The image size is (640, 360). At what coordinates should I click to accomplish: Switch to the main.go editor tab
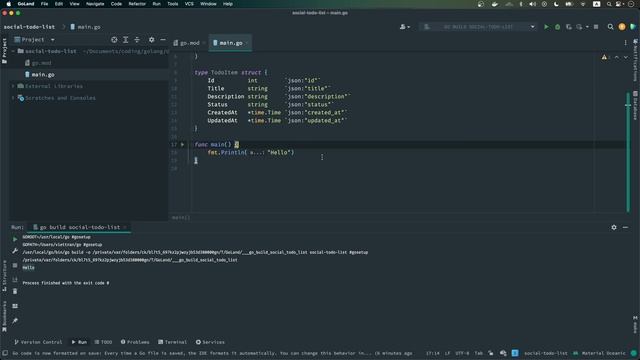(x=230, y=43)
